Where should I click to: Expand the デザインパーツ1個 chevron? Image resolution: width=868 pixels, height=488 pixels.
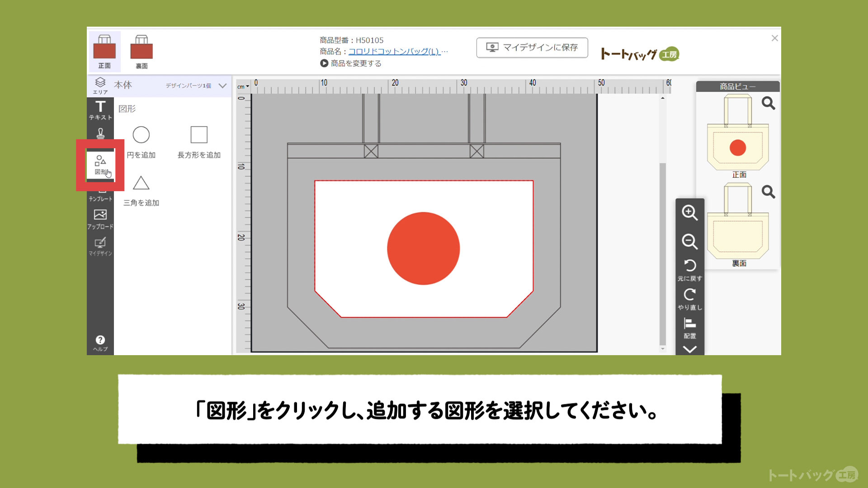coord(222,85)
